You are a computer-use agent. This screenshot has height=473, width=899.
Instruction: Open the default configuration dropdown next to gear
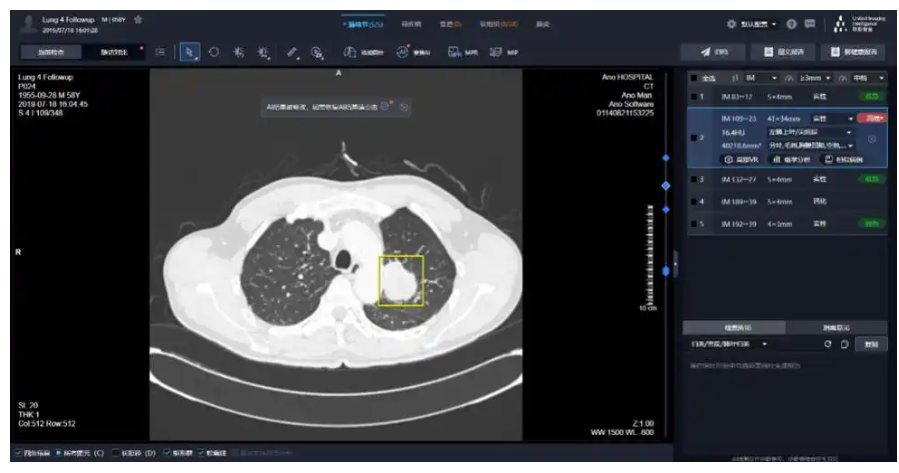pos(759,24)
